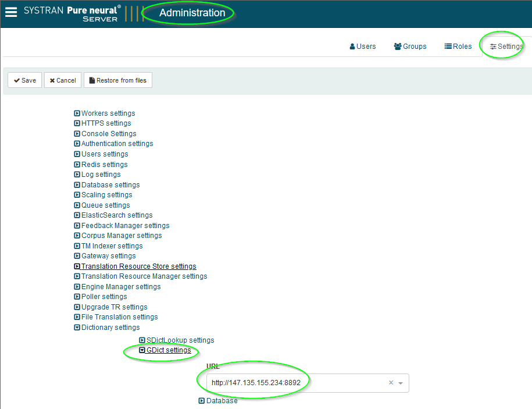Open Gateway settings section
This screenshot has width=532, height=409.
pos(109,256)
